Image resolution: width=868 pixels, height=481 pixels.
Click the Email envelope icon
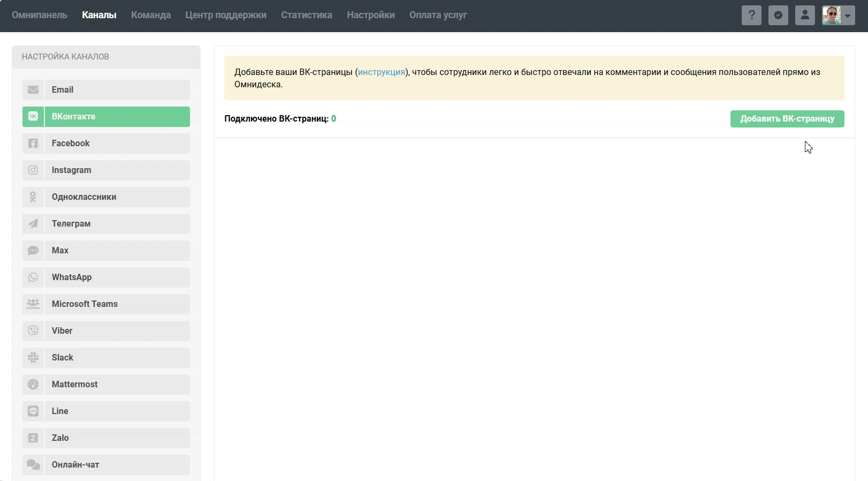click(33, 90)
